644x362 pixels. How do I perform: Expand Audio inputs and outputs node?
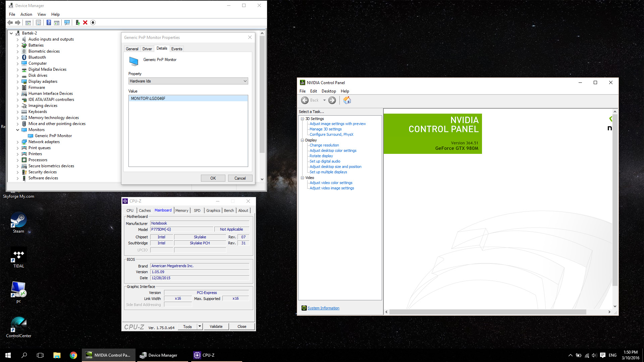pyautogui.click(x=18, y=40)
